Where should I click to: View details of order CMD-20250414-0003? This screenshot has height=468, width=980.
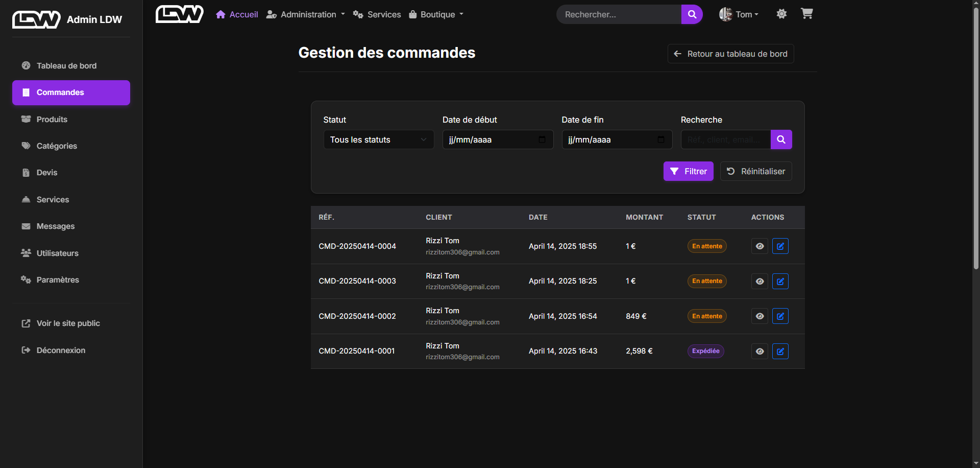pos(759,282)
